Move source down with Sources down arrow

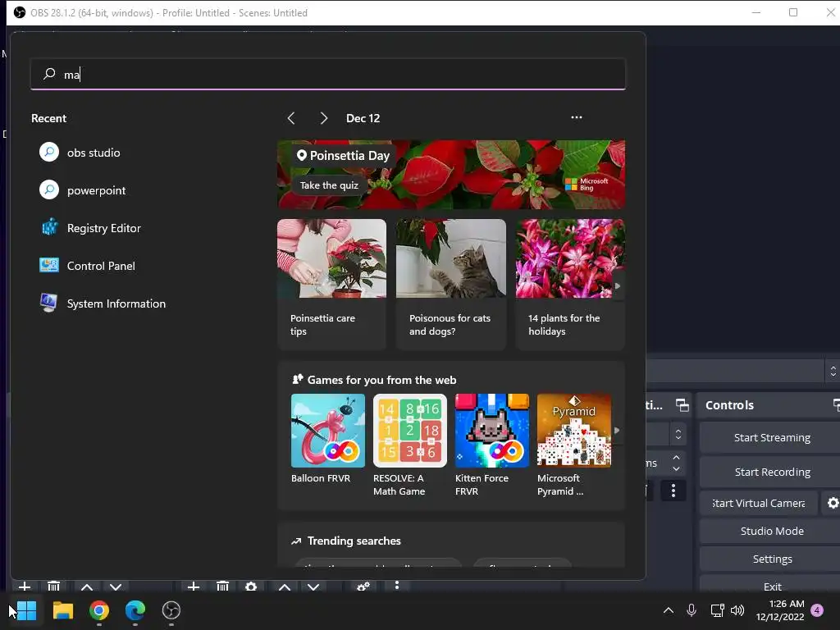(x=313, y=587)
